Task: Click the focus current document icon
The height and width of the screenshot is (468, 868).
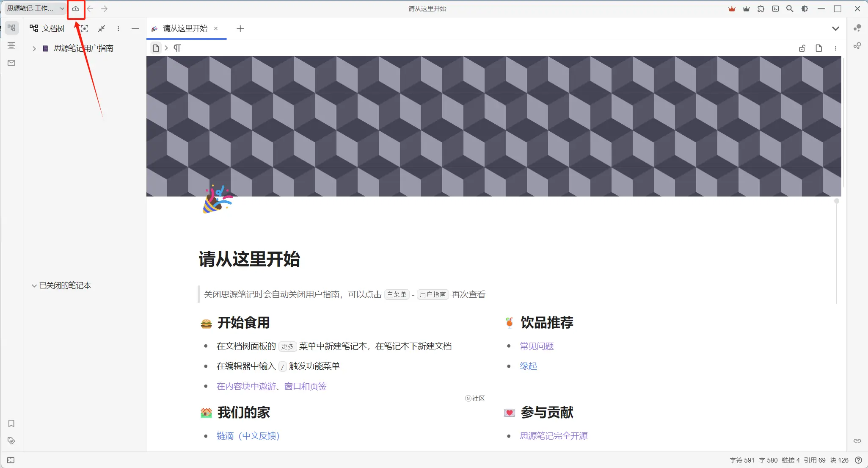Action: point(84,29)
